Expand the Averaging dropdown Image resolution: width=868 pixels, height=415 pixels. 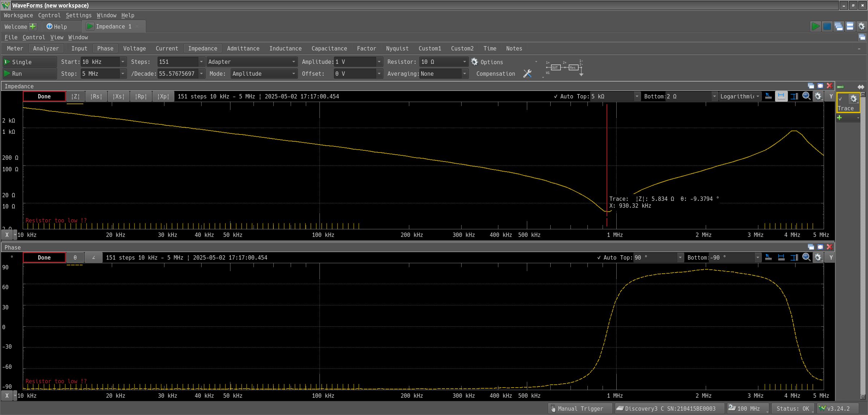464,74
